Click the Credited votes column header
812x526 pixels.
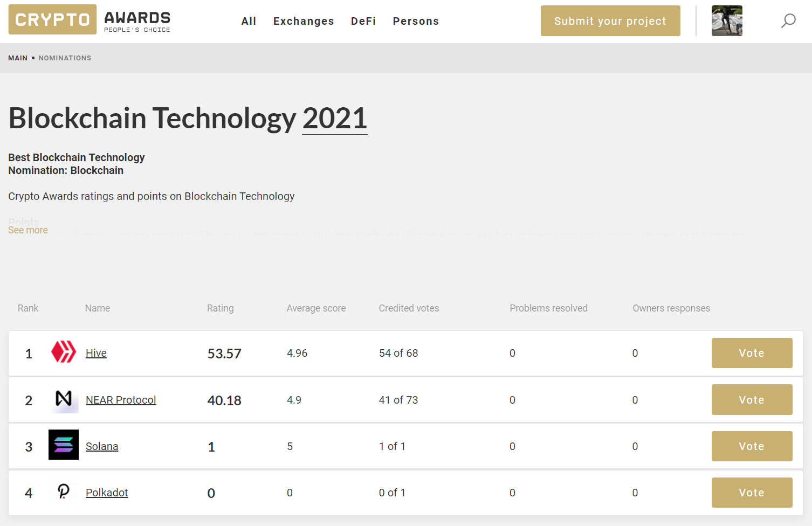(x=409, y=308)
